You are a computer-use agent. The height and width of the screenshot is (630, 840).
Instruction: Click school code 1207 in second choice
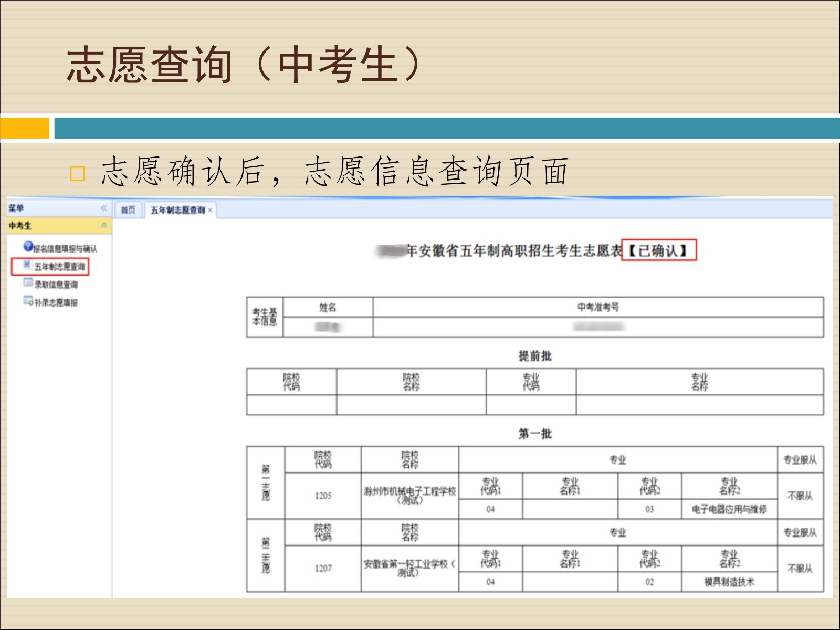click(323, 569)
